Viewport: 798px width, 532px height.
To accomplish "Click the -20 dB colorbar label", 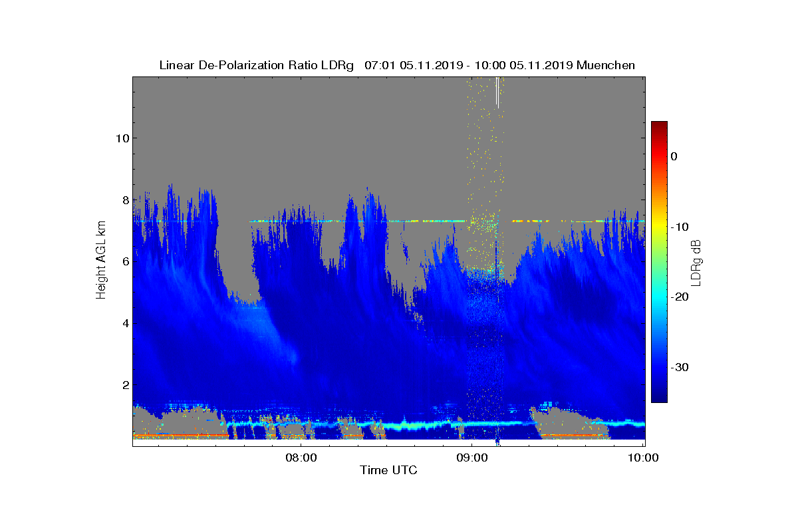I will coord(679,297).
